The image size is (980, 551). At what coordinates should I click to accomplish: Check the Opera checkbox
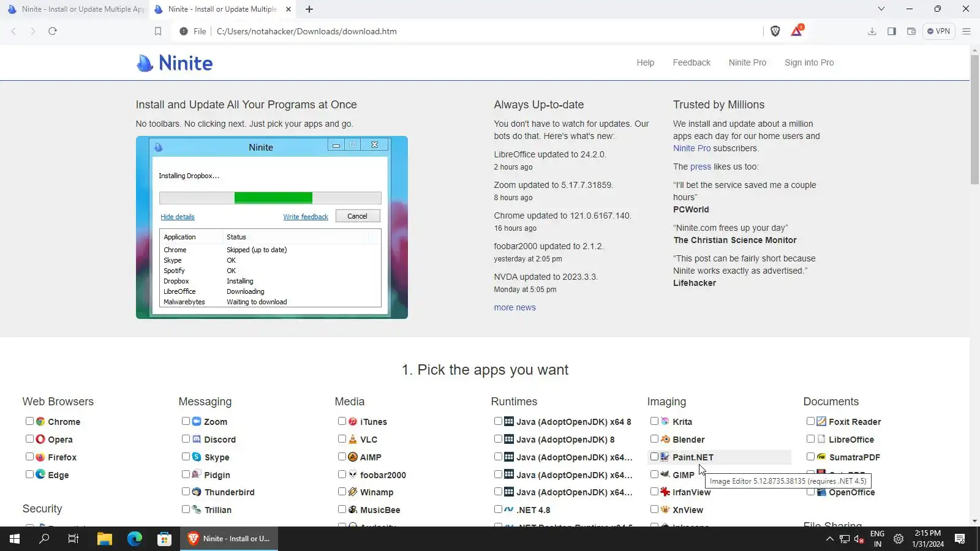tap(29, 439)
